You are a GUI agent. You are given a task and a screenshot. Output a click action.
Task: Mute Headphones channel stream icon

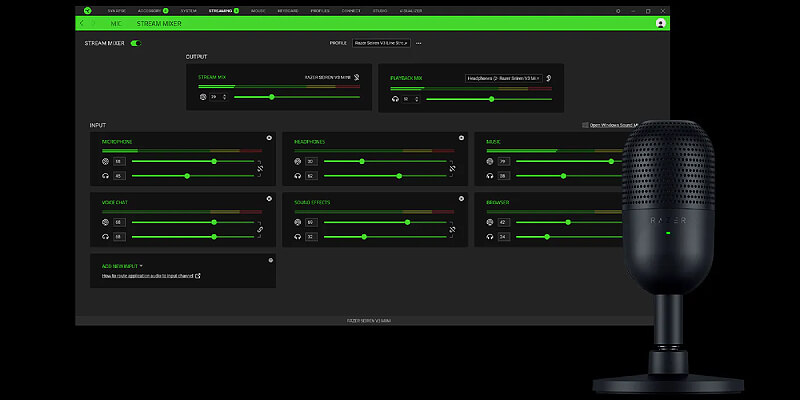coord(297,161)
